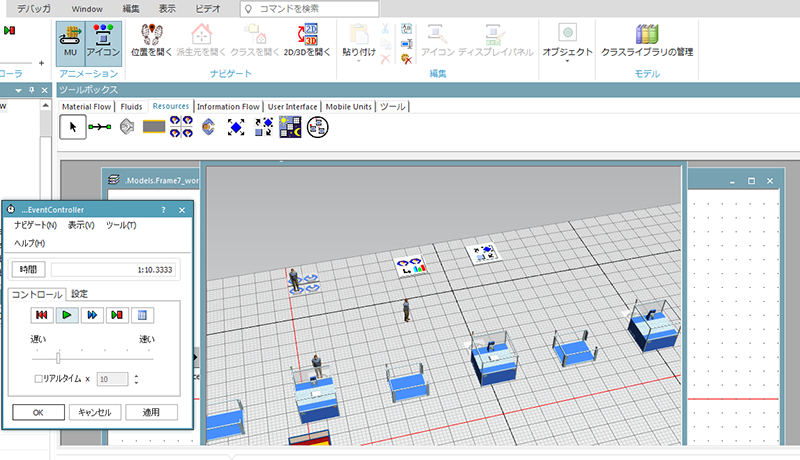Select the WorkerPool four-figure icon
The width and height of the screenshot is (800, 460).
point(181,127)
